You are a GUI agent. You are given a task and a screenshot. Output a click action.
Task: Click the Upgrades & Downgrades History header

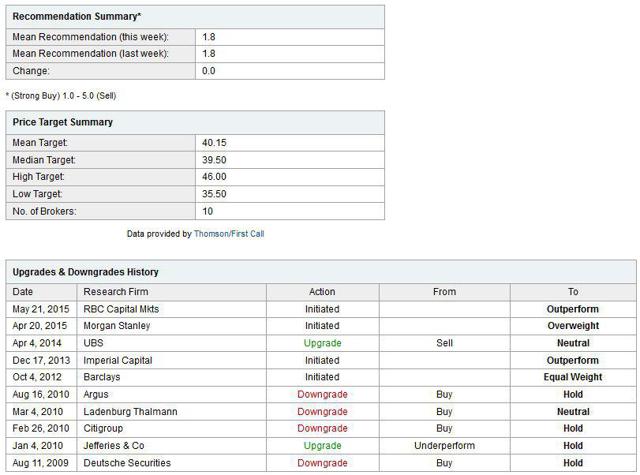coord(321,272)
